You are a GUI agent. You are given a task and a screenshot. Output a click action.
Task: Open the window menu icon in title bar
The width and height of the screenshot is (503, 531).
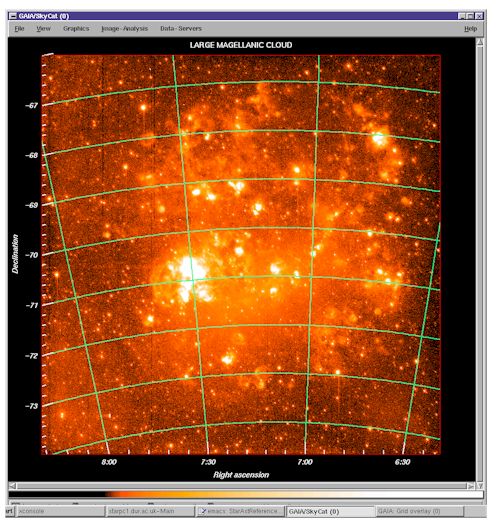[x=13, y=16]
